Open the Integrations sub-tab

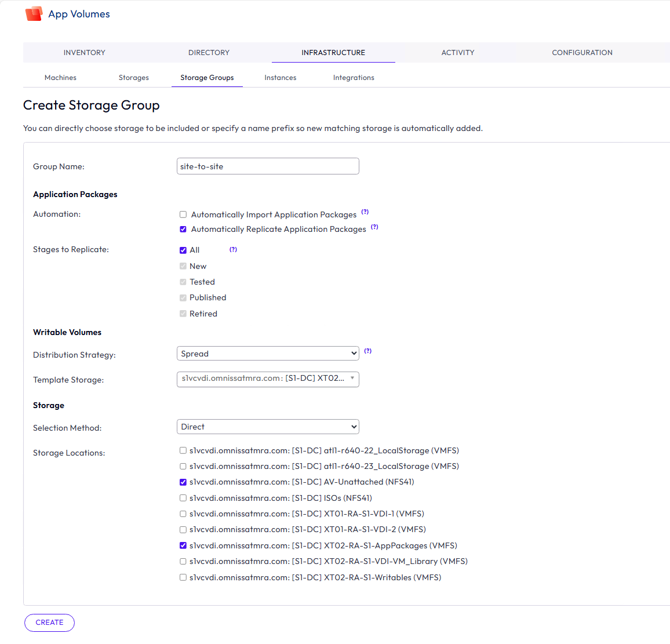(354, 78)
